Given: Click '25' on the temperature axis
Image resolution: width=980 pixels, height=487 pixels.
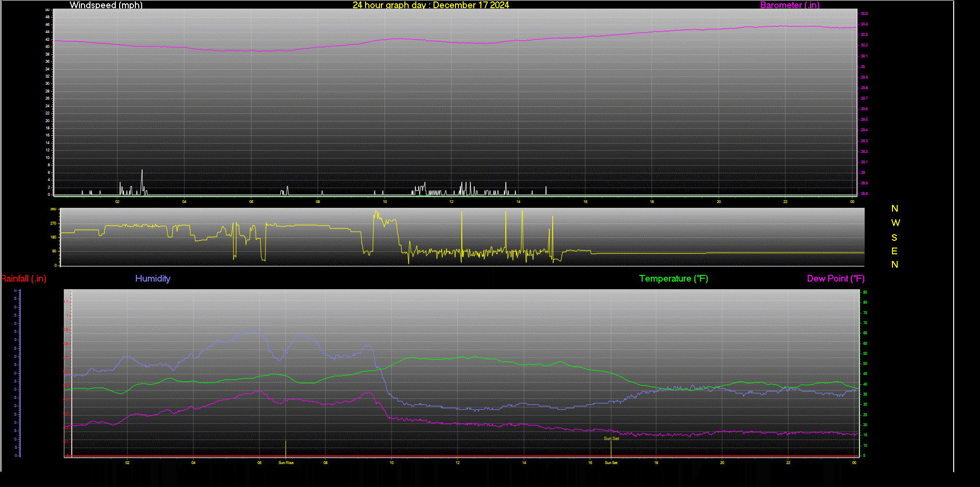Looking at the screenshot, I should [865, 415].
